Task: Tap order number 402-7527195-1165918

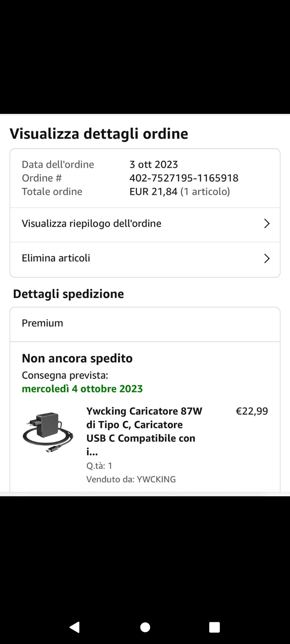Action: pos(184,178)
